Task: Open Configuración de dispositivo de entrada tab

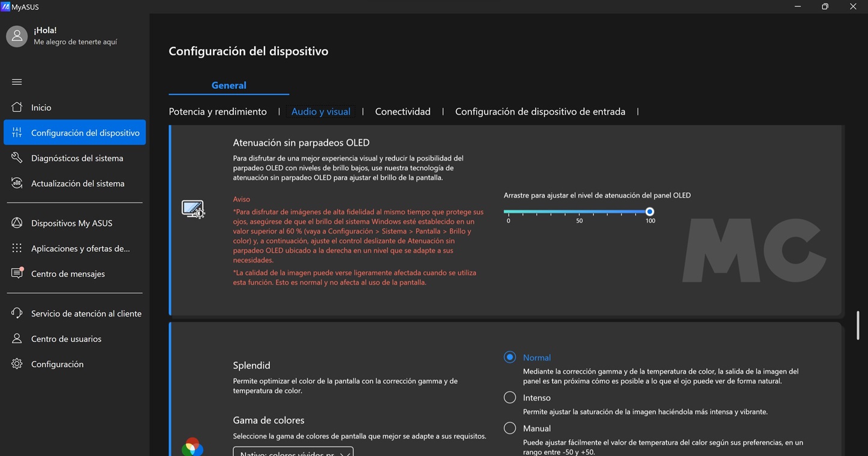Action: [x=540, y=112]
